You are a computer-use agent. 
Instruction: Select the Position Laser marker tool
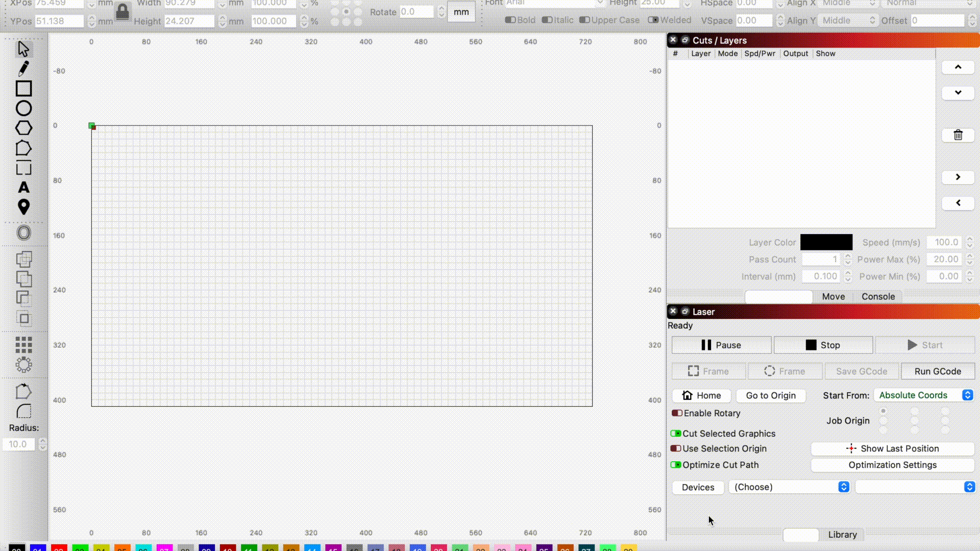coord(23,207)
